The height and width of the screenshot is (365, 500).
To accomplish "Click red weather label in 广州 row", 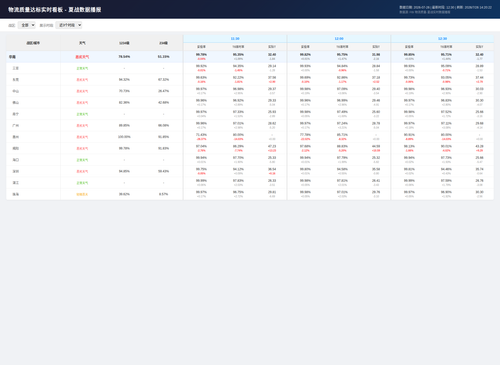I will (82, 126).
